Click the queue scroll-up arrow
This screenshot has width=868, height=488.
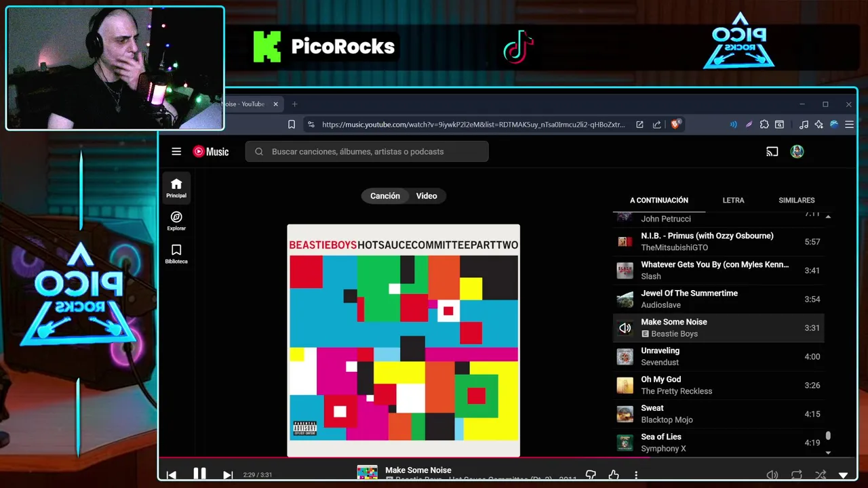click(x=828, y=216)
